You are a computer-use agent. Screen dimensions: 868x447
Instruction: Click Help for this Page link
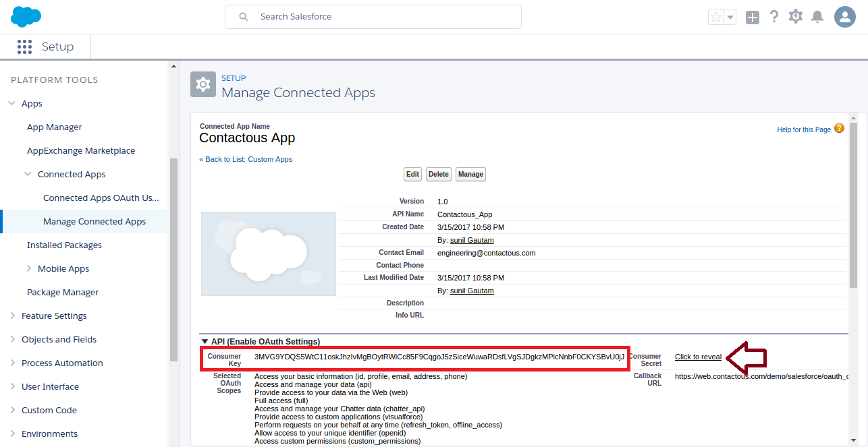(x=804, y=129)
